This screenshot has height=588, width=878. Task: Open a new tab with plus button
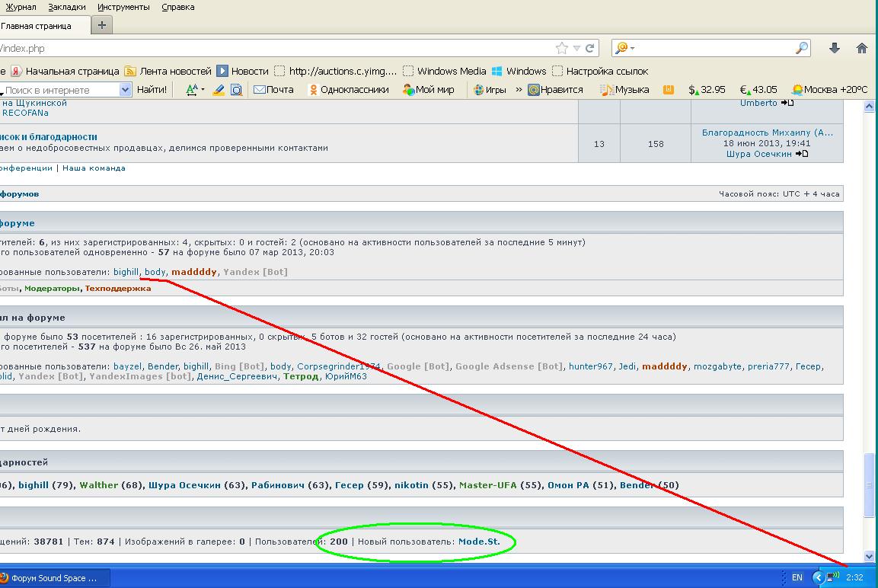102,25
